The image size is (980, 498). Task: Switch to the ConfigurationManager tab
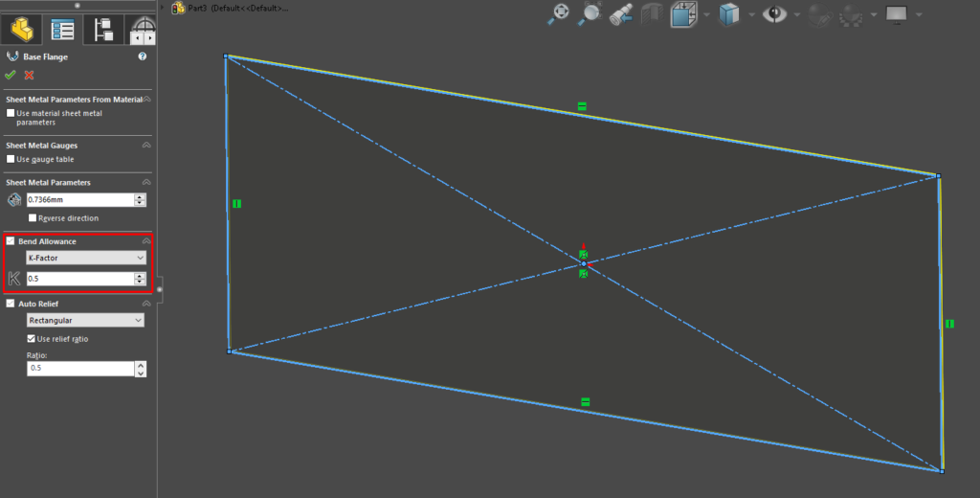point(101,30)
